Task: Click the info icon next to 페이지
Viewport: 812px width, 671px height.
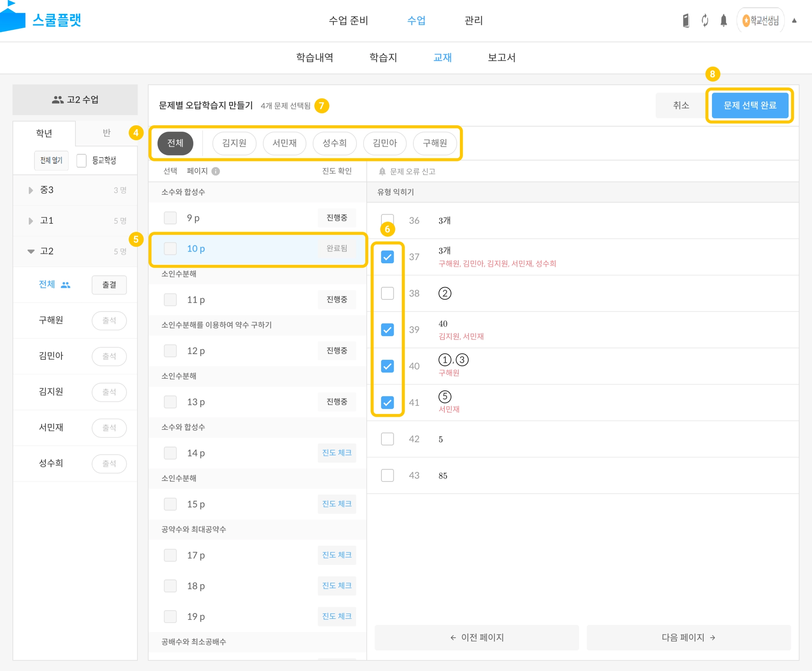Action: [216, 171]
